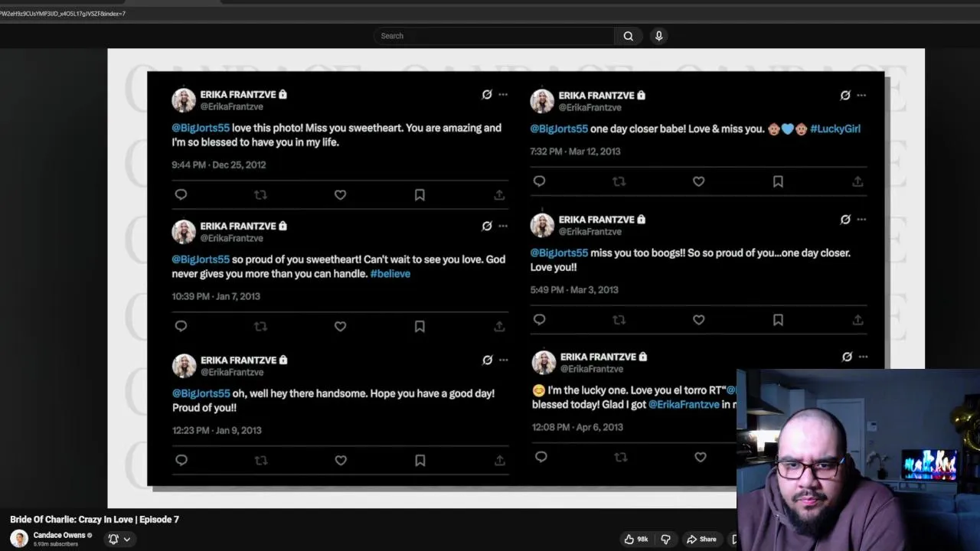
Task: Open more options on Mar 12, 2013 tweet
Action: coord(861,95)
